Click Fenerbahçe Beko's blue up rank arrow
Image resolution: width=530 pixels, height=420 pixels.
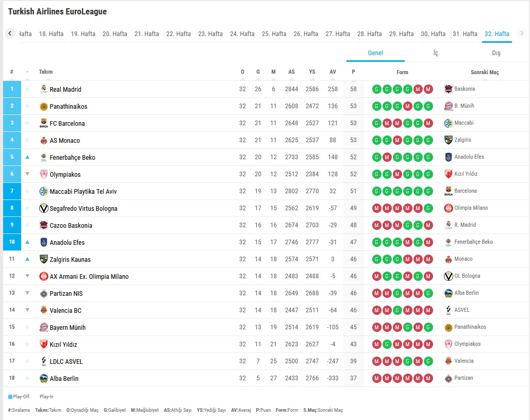click(x=27, y=157)
